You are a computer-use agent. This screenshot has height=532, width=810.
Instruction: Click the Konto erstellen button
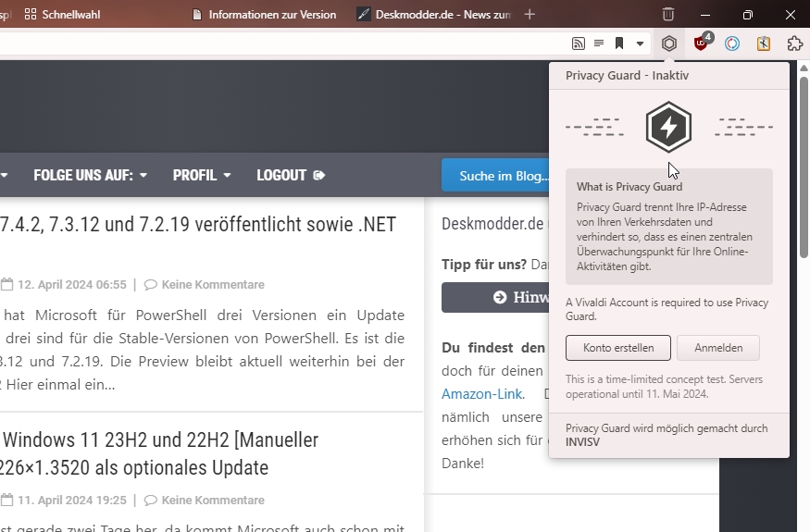click(x=617, y=348)
